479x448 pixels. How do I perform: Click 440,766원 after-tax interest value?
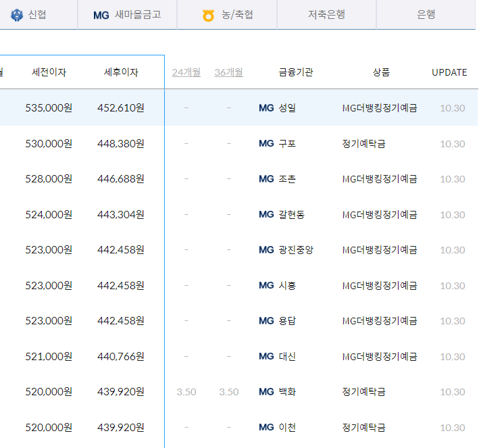pos(121,356)
